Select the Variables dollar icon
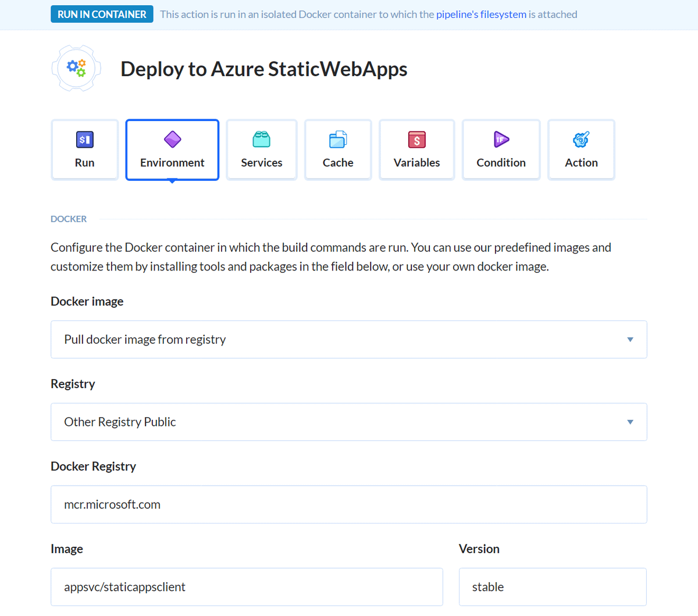Screen dimensions: 698x616 click(416, 139)
